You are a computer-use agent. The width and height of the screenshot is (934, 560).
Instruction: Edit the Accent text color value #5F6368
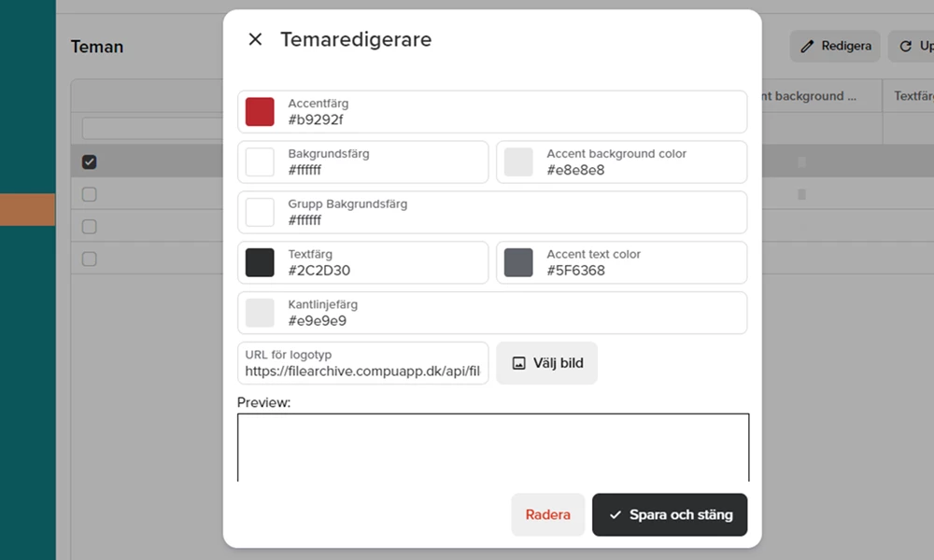[x=575, y=271]
